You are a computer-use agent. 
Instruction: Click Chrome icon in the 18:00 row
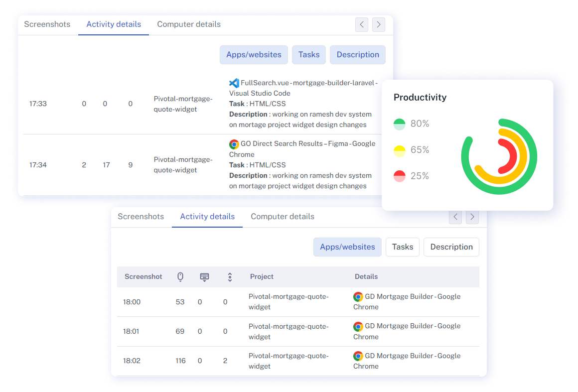pos(358,297)
